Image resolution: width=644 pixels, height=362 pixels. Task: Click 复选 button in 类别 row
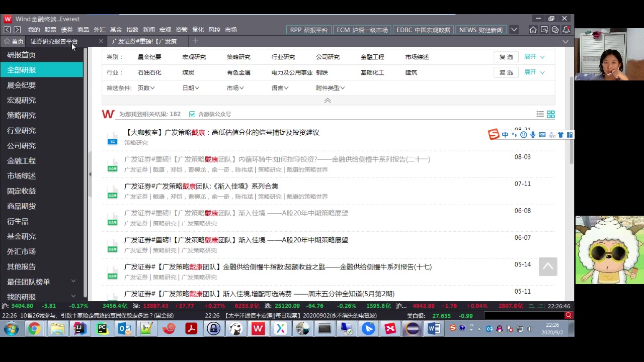[506, 57]
